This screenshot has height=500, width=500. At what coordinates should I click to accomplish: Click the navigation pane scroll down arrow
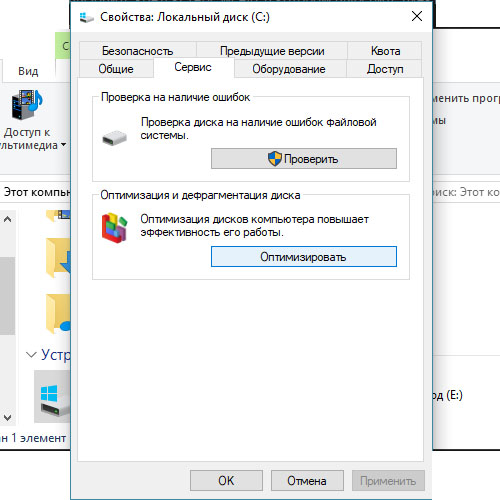[x=7, y=417]
